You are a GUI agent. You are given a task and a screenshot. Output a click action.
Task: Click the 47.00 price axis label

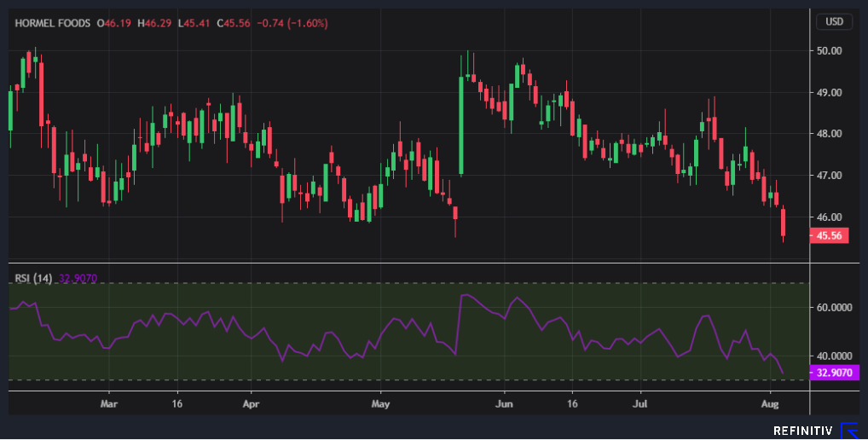click(830, 176)
